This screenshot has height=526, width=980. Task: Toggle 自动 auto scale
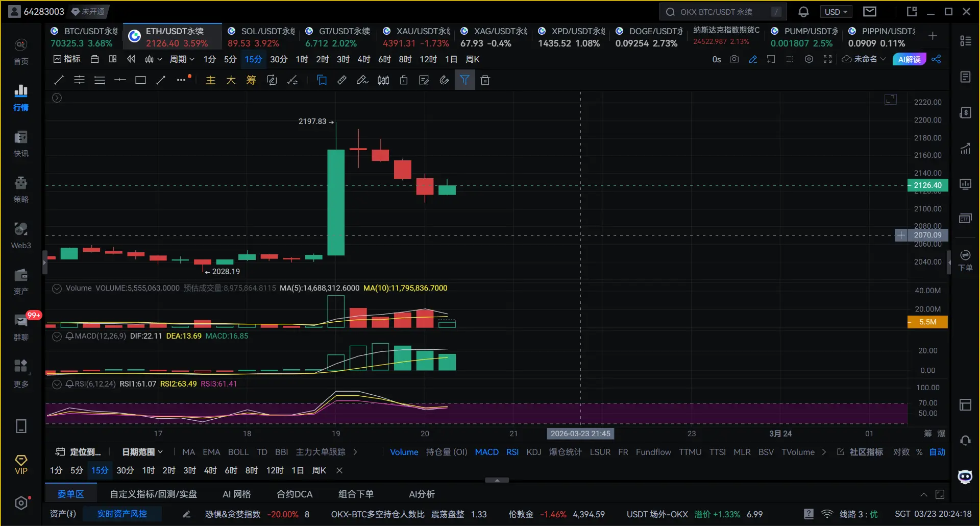[x=937, y=452]
